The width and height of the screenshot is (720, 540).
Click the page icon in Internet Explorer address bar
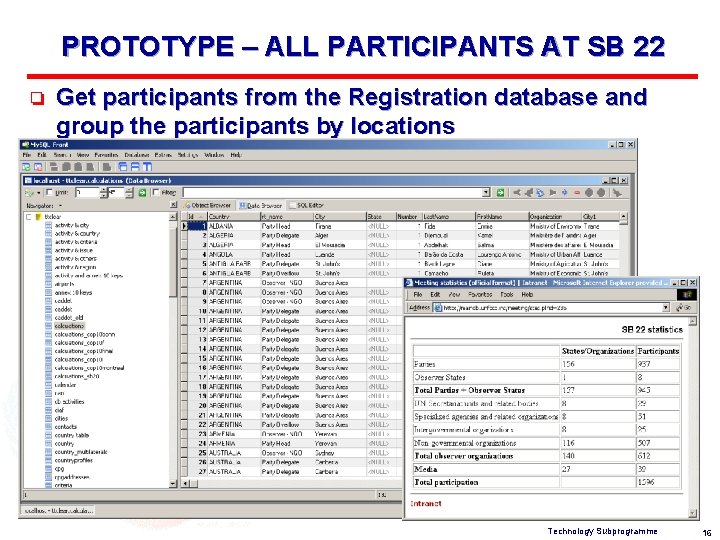[438, 308]
